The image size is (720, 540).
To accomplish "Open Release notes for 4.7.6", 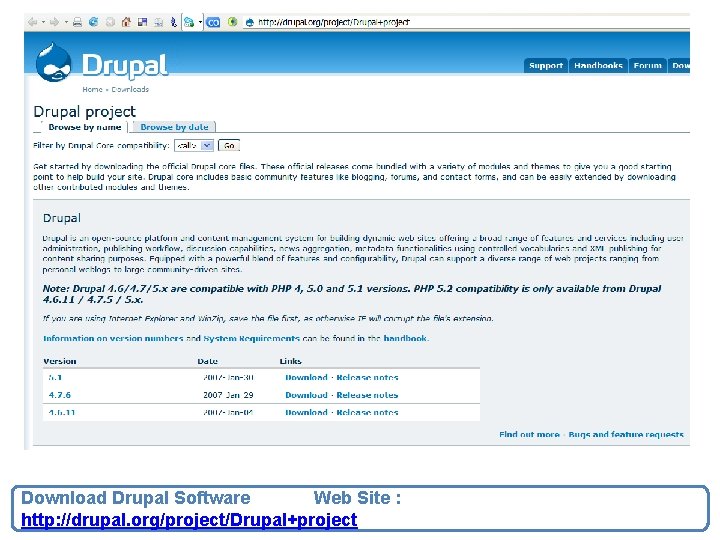I will (367, 395).
